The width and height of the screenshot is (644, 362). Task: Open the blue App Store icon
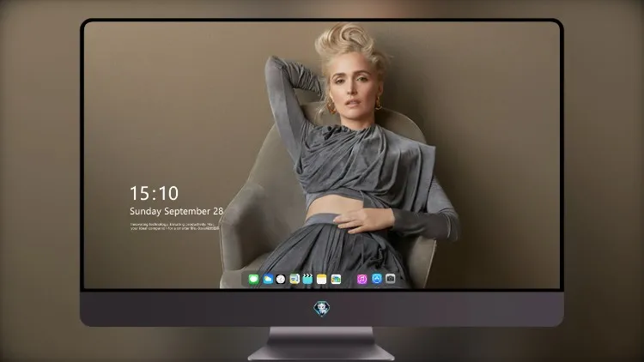click(x=377, y=279)
